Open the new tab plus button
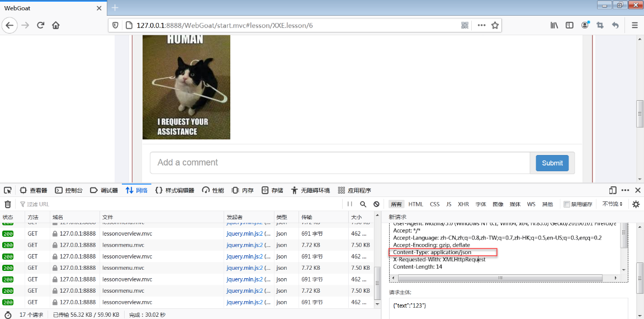 pyautogui.click(x=115, y=8)
